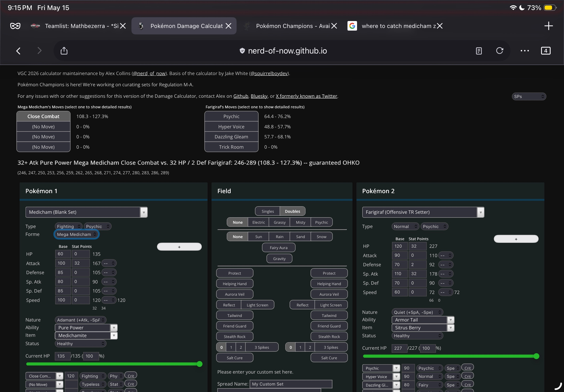Close the Pokémon Damage Calculator tab
This screenshot has width=564, height=392.
tap(228, 26)
